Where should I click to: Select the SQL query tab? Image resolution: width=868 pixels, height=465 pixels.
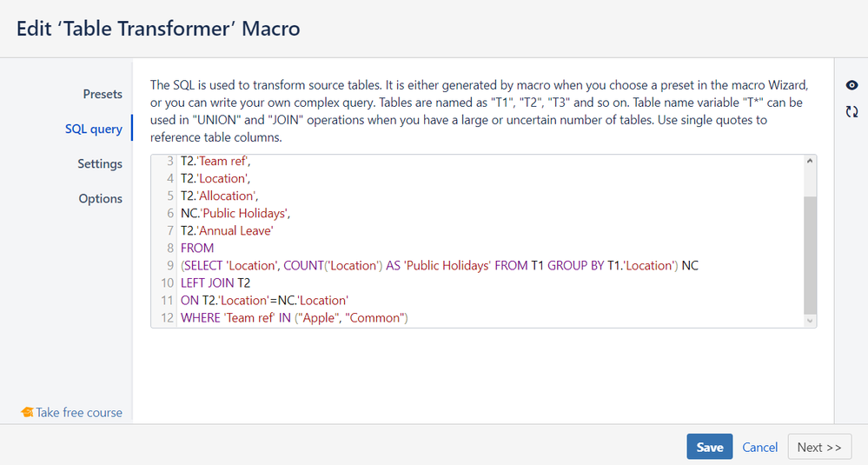pyautogui.click(x=94, y=129)
